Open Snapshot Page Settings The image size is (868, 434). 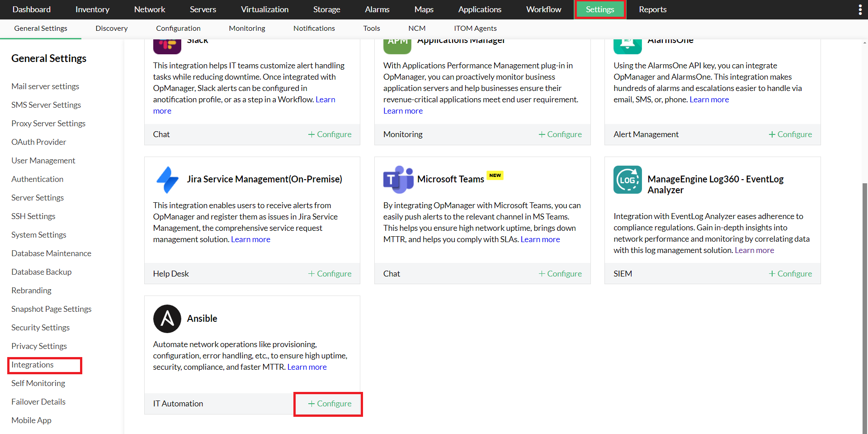click(52, 309)
